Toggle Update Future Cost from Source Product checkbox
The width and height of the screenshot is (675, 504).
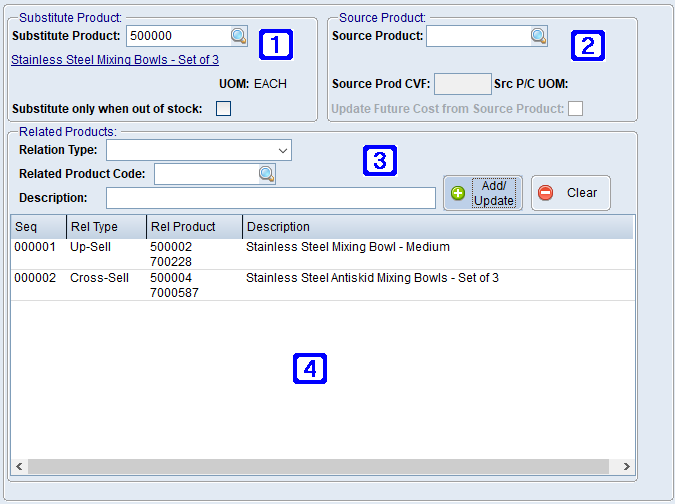[576, 108]
